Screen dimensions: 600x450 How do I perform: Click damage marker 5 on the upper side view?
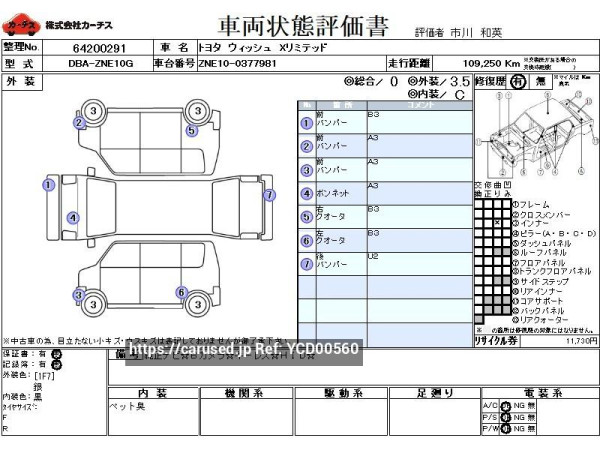pyautogui.click(x=191, y=129)
